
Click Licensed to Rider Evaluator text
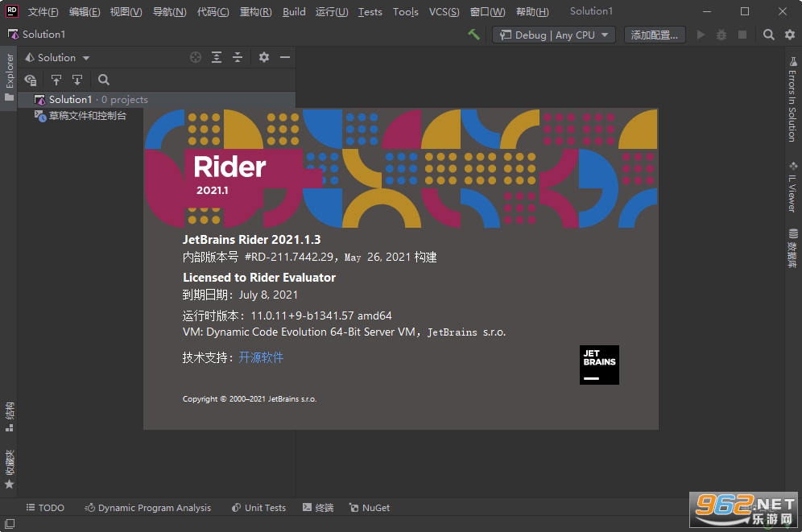coord(259,278)
